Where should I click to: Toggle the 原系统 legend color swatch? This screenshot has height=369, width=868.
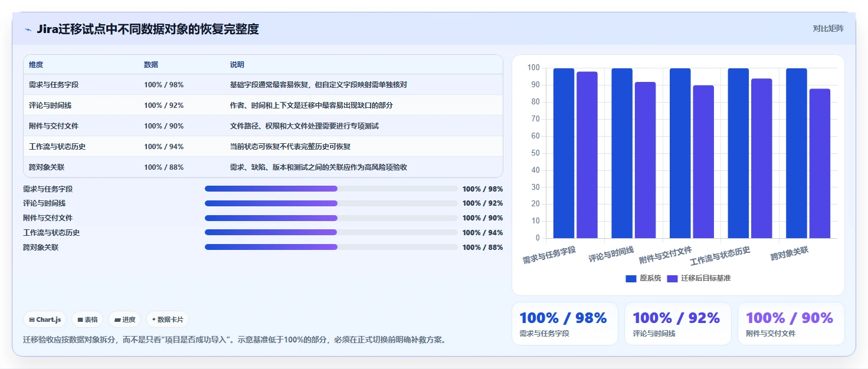pos(631,278)
